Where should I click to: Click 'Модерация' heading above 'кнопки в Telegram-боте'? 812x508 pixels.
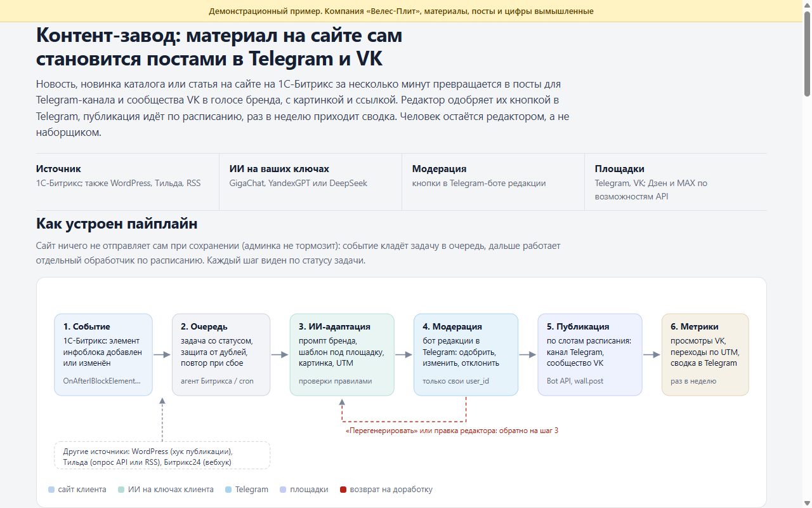(439, 169)
